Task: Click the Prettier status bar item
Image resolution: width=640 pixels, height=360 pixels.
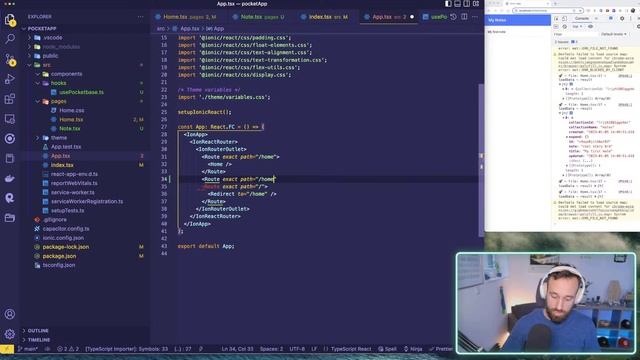Action: tap(441, 349)
